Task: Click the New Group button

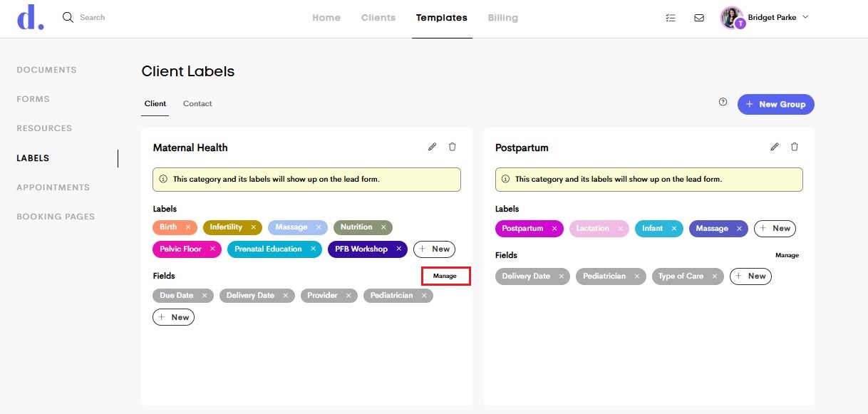Action: [775, 104]
